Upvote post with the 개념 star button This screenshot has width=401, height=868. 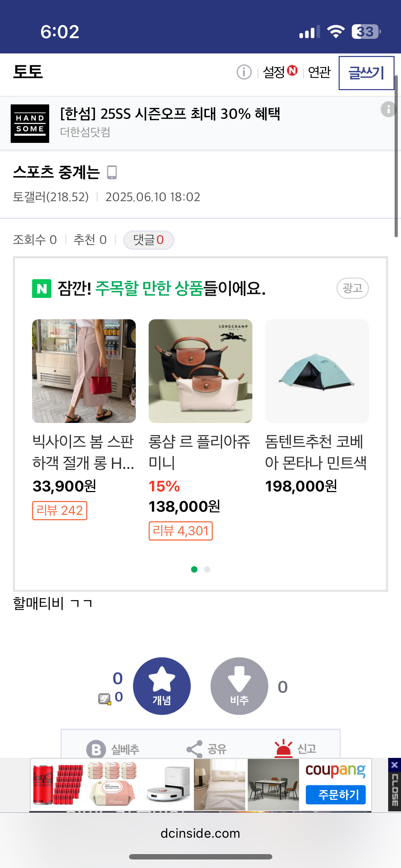[162, 686]
